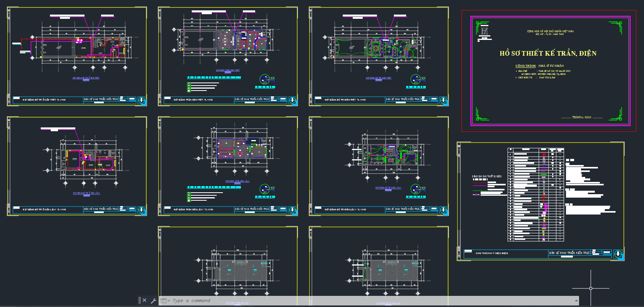This screenshot has width=644, height=307.
Task: Select the cover title "HỒ SƠ THIẾT KẾ TRẦN, ĐIỆN"
Action: click(548, 53)
